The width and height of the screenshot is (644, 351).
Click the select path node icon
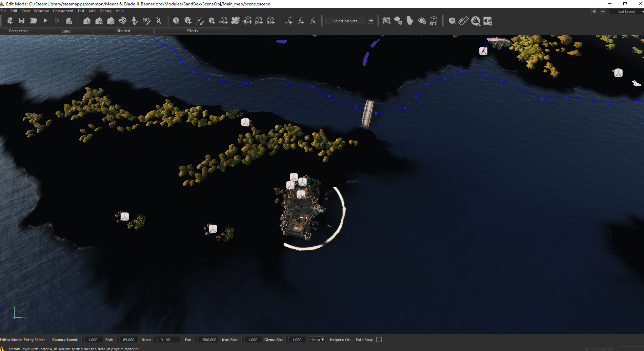click(x=313, y=21)
